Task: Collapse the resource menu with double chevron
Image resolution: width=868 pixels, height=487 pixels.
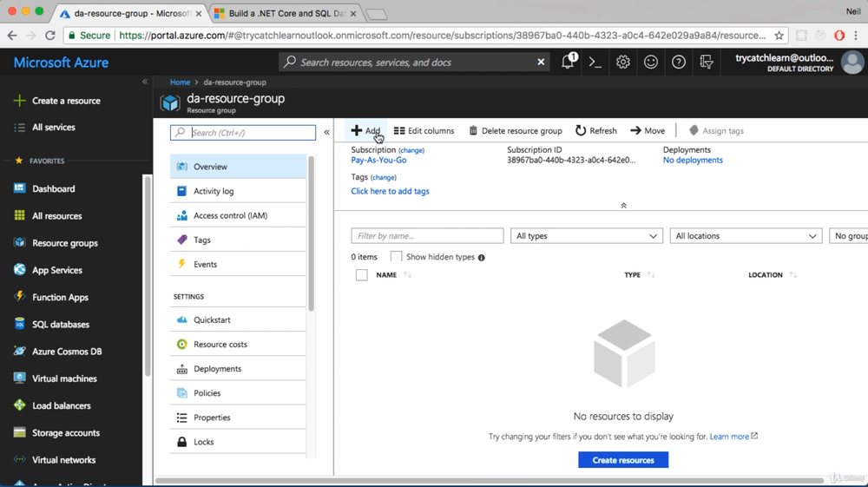Action: 326,133
